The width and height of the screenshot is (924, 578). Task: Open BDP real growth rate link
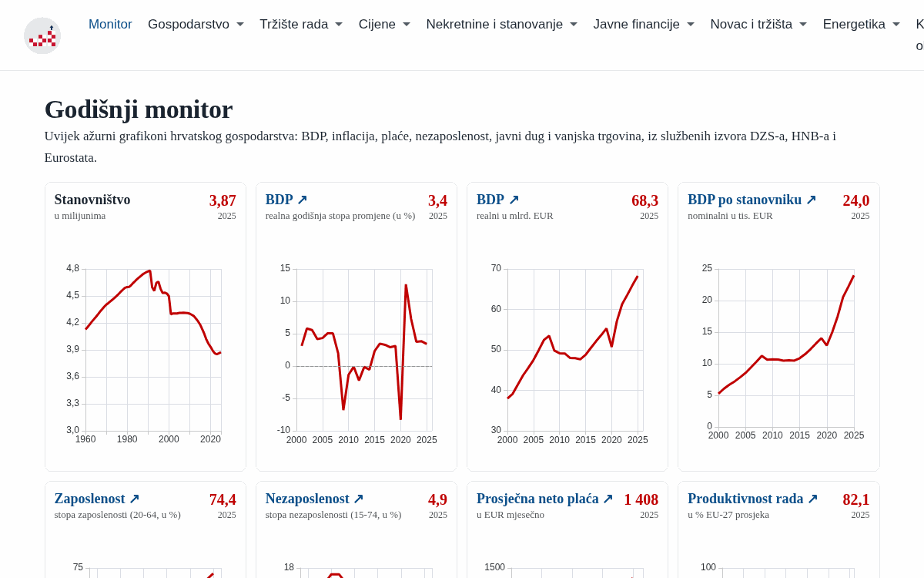click(286, 200)
